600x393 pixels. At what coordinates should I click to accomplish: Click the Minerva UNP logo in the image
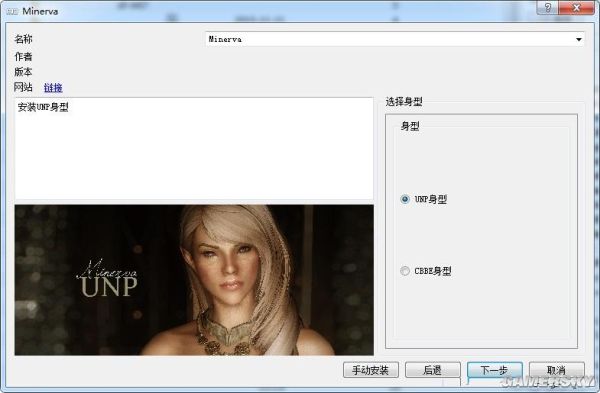tap(108, 279)
